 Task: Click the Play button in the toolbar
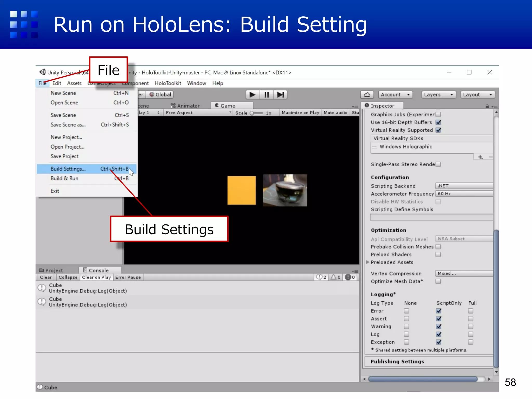tap(252, 95)
